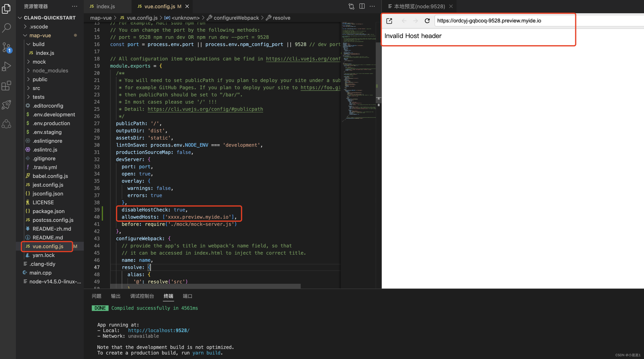This screenshot has height=359, width=644.
Task: Collapse the CLANG-QUICKSTART root folder
Action: coord(49,18)
